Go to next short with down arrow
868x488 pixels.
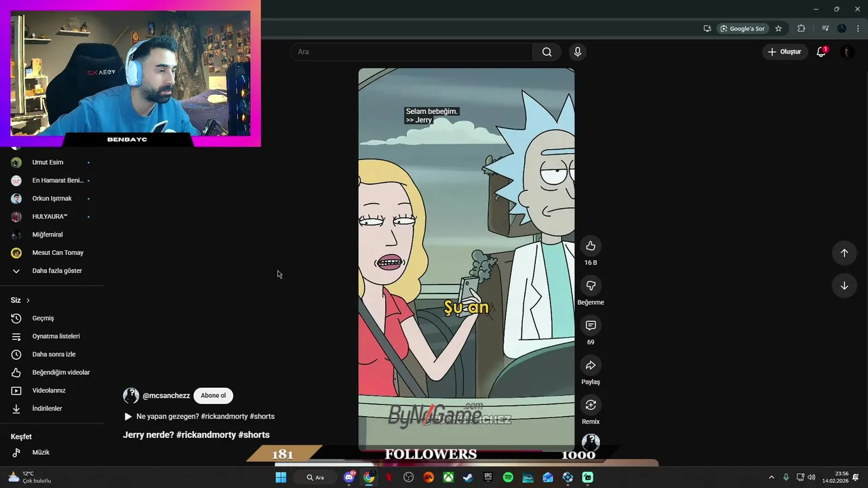tap(844, 285)
